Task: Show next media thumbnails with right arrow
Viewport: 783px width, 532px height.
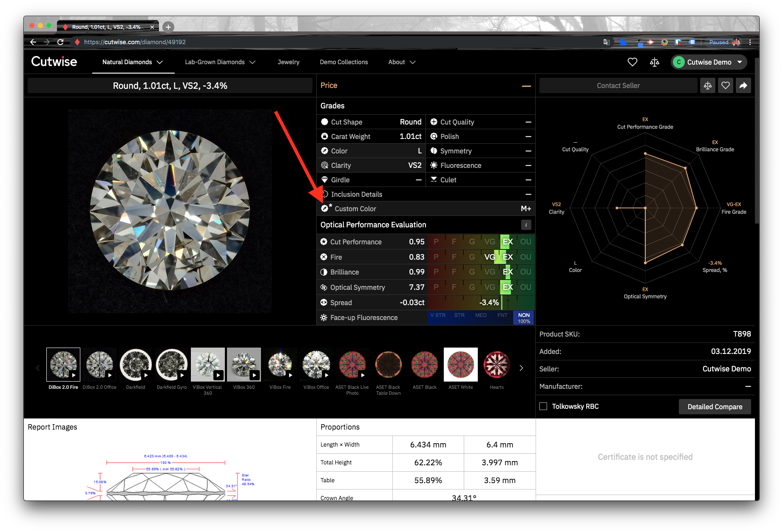Action: 521,368
